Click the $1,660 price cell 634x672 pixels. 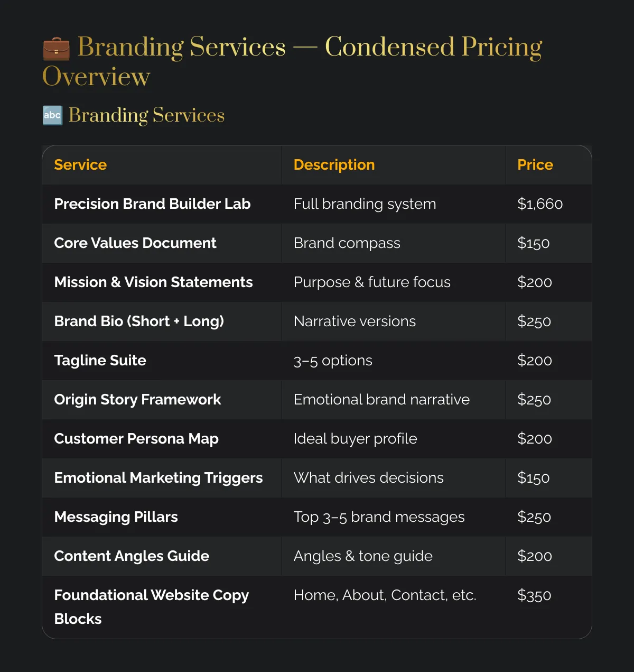point(540,204)
